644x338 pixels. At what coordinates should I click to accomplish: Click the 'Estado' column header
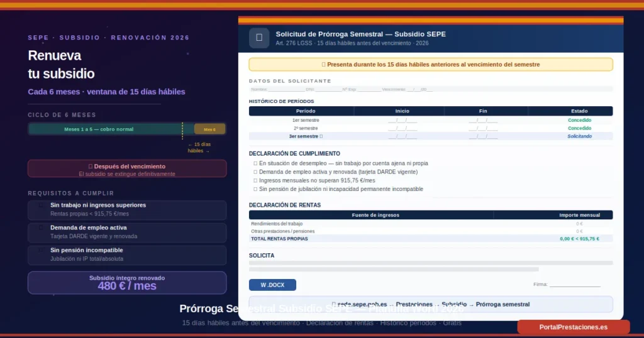(x=579, y=111)
